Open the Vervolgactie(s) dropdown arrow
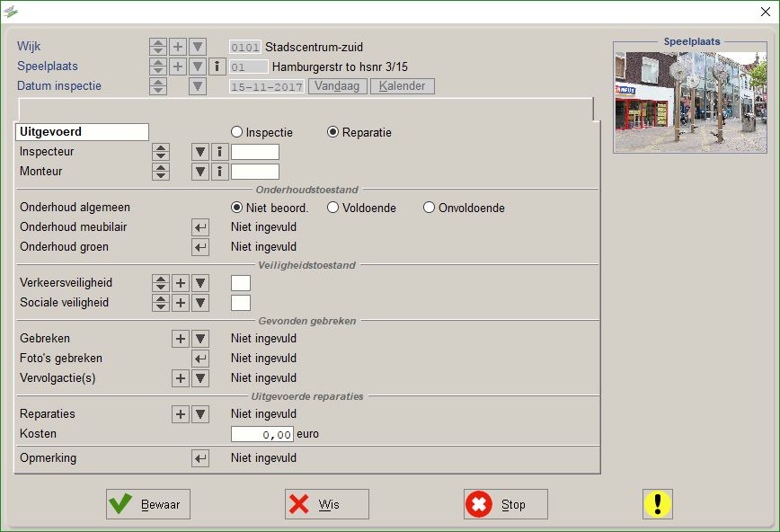Screen dimensions: 780x532 pos(200,378)
